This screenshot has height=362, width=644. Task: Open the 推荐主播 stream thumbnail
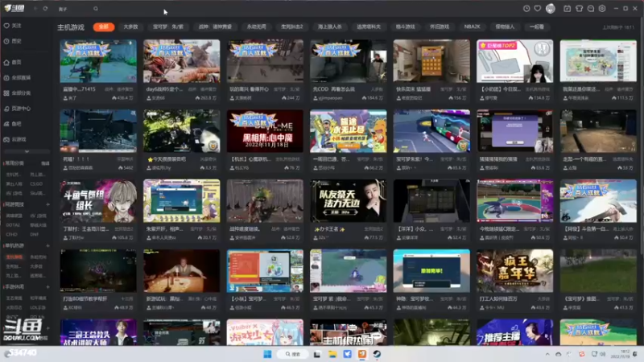click(514, 332)
